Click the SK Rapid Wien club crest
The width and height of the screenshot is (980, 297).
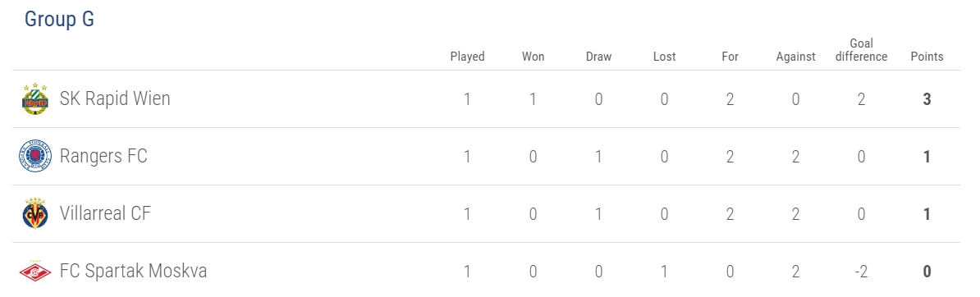[35, 98]
